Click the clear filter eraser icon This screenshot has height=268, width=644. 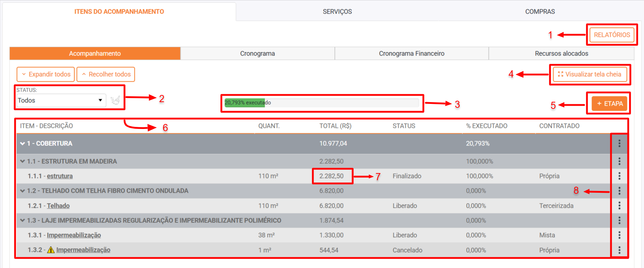click(x=115, y=100)
